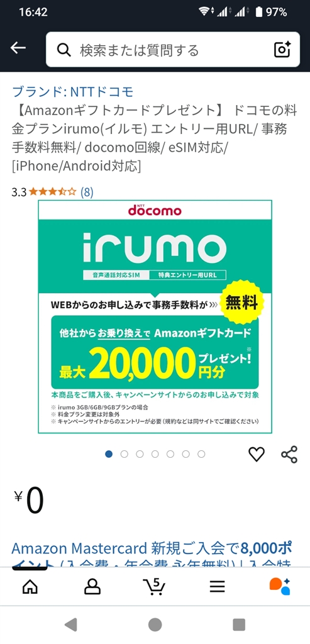Screen dimensions: 310x644
Task: Open star rating details
Action: click(53, 192)
